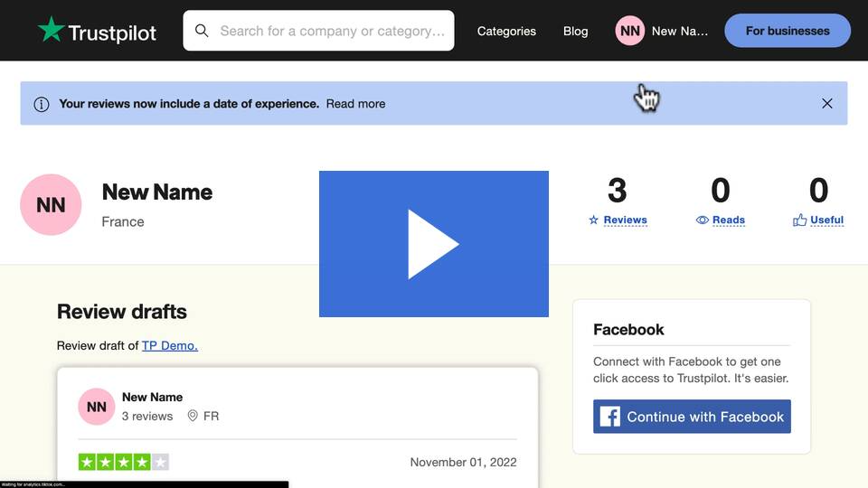Open the Read more link
The height and width of the screenshot is (488, 868).
click(x=355, y=103)
